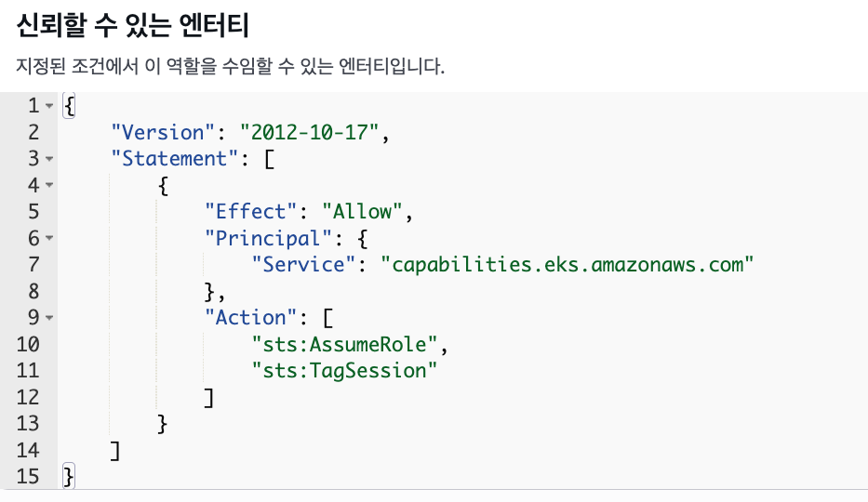Click the closing brace on line 15
This screenshot has width=868, height=502.
(x=68, y=477)
